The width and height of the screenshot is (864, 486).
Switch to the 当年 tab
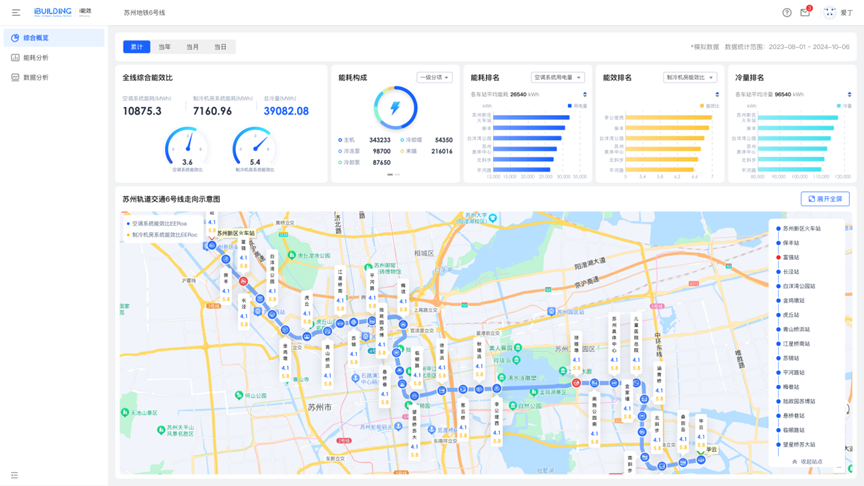pos(165,47)
